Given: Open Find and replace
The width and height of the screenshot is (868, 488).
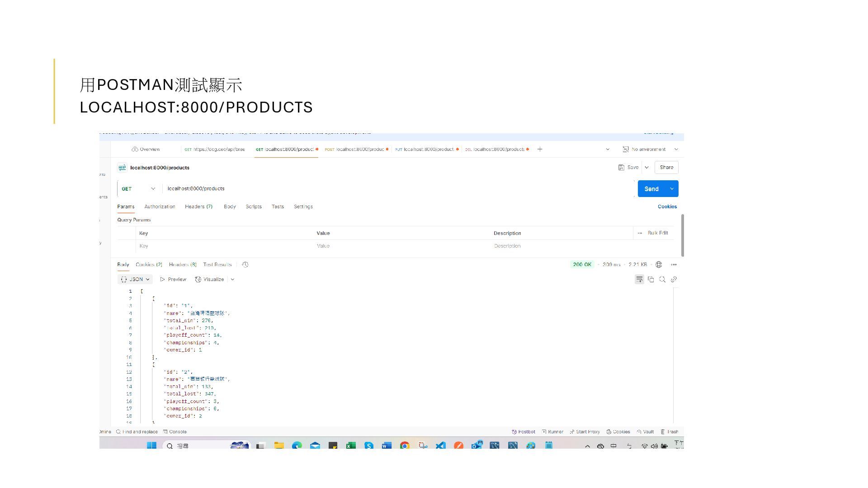Looking at the screenshot, I should pyautogui.click(x=137, y=432).
